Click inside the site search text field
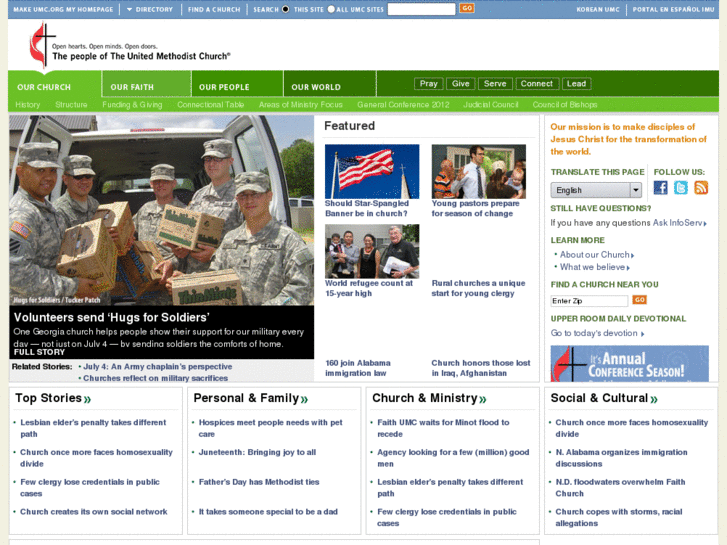Viewport: 727px width, 545px height. 421,9
